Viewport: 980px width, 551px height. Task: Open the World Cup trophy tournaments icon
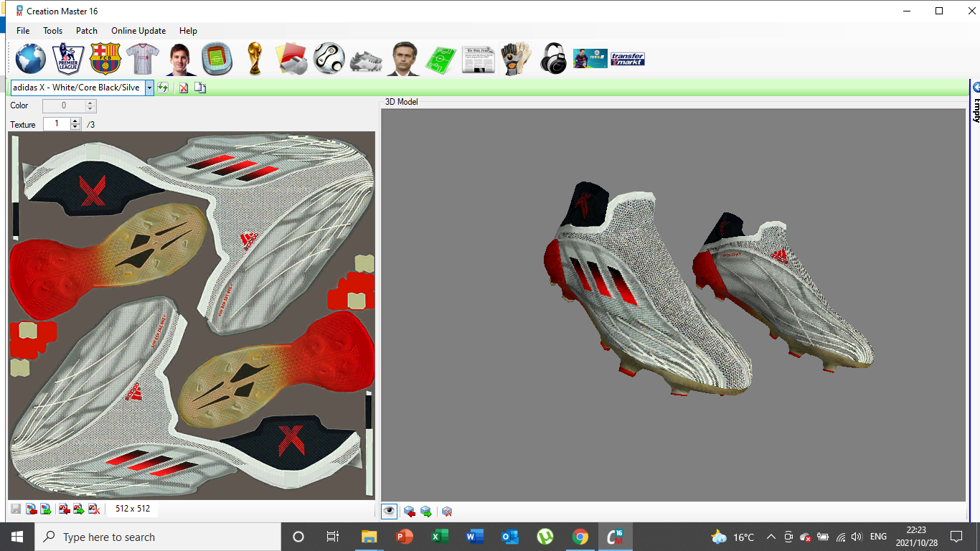click(x=254, y=59)
